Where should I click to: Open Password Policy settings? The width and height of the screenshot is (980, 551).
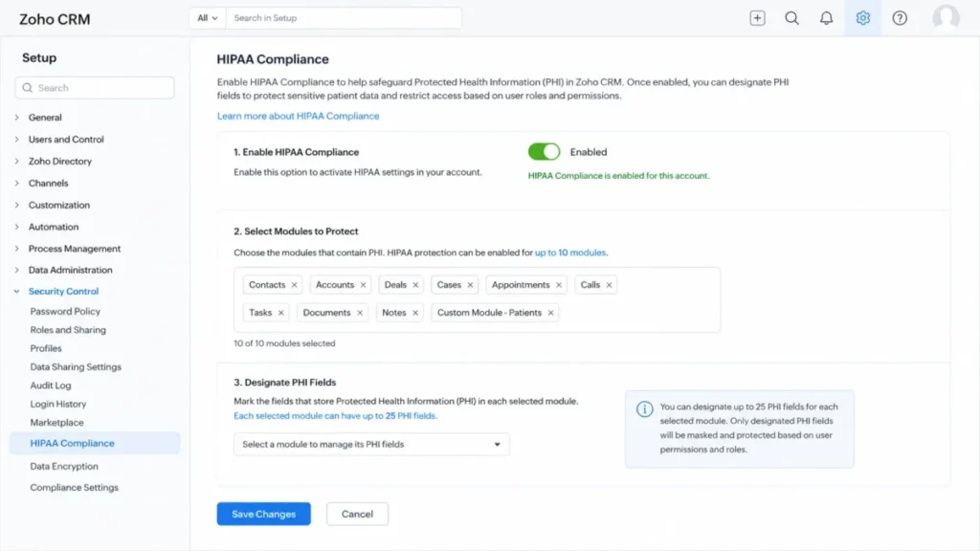click(65, 311)
